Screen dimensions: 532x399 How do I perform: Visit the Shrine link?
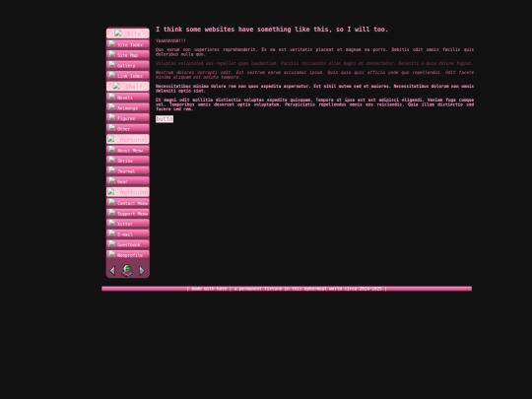tap(128, 161)
